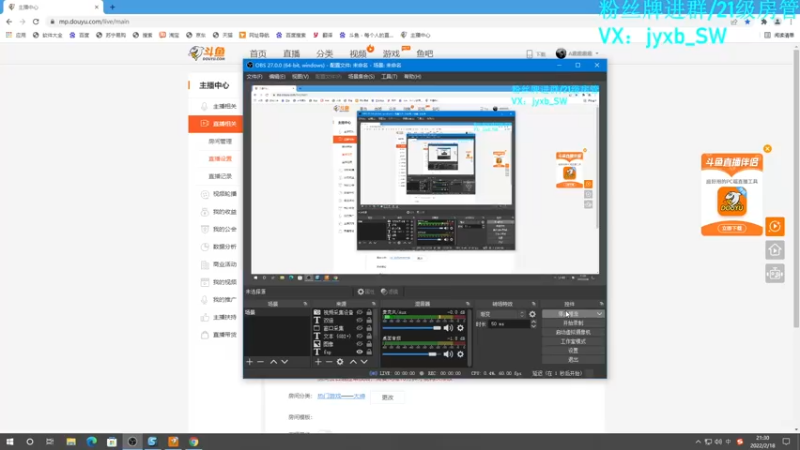The width and height of the screenshot is (800, 450).
Task: Toggle visibility of 文本 (GDI+) source
Action: (360, 336)
